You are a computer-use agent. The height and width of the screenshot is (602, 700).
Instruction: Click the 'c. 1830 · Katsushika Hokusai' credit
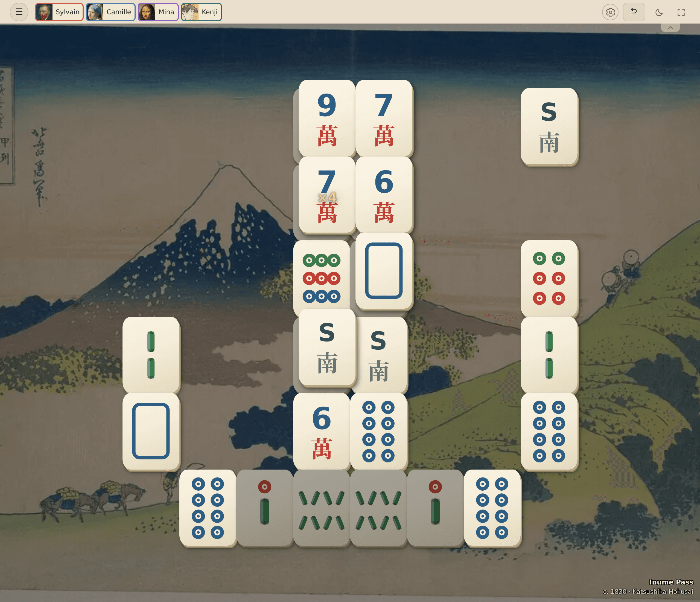click(x=648, y=592)
